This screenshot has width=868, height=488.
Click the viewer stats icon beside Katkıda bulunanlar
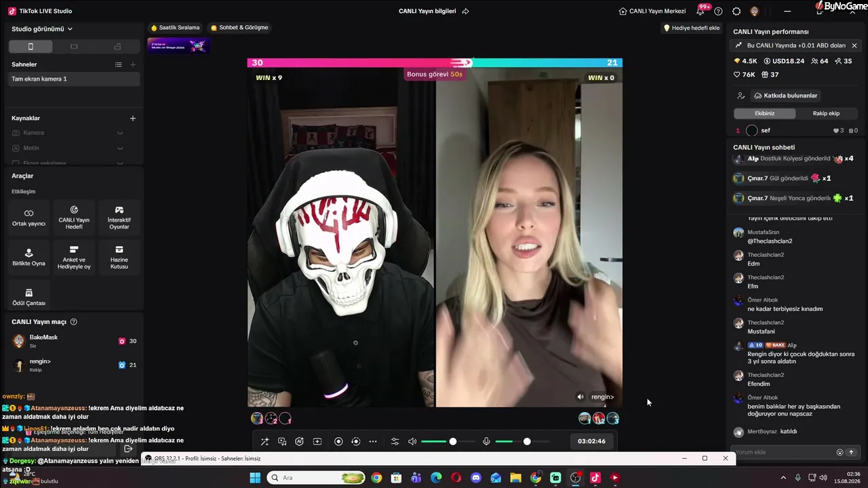click(741, 96)
